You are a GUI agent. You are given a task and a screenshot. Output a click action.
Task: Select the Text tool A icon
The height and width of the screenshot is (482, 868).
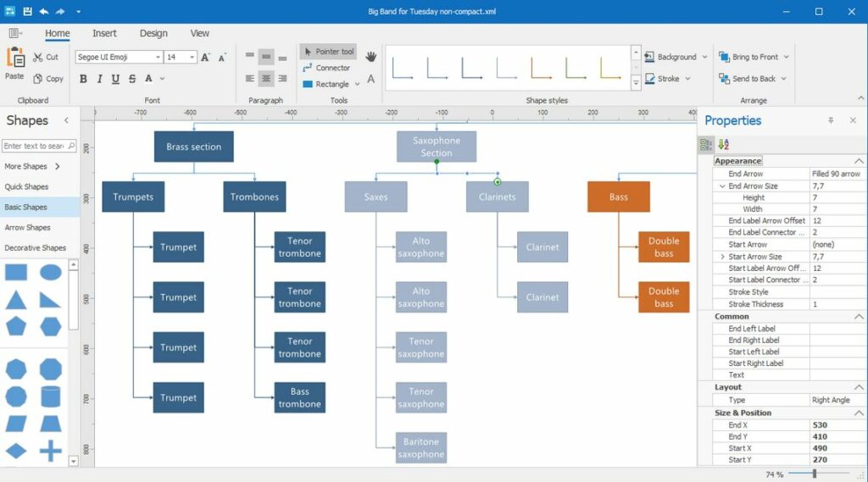click(x=371, y=79)
